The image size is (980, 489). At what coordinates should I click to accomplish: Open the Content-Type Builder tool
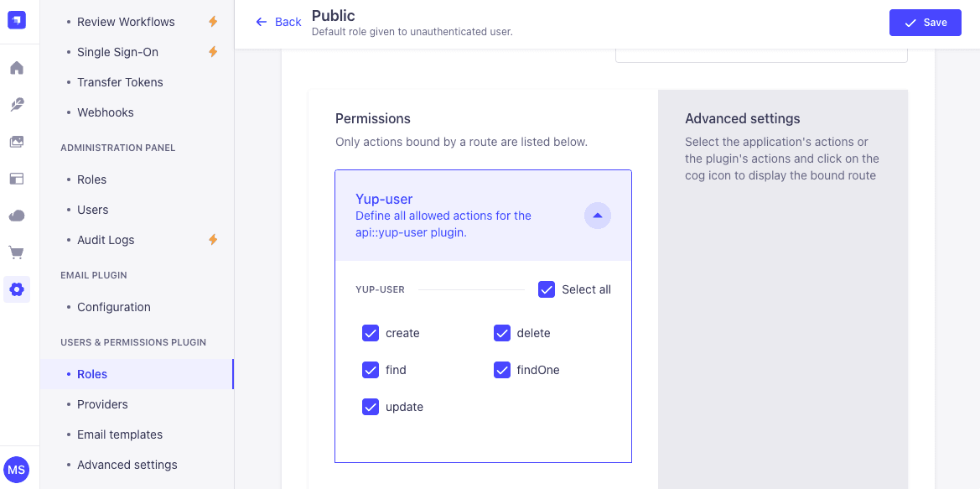coord(17,104)
